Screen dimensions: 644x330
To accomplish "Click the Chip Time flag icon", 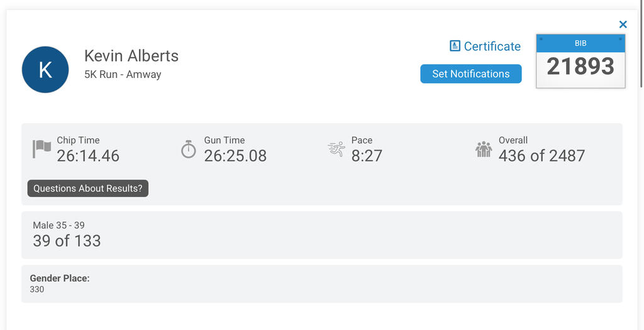I will pos(42,148).
